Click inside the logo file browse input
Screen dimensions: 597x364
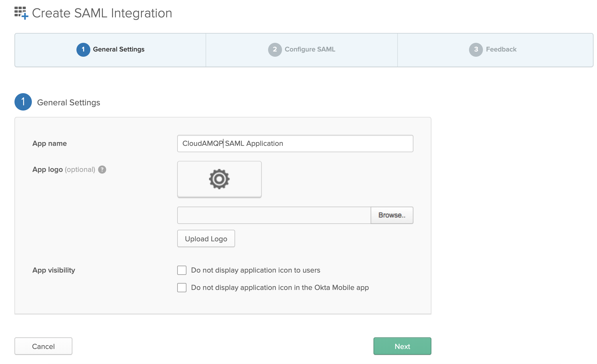[275, 214]
